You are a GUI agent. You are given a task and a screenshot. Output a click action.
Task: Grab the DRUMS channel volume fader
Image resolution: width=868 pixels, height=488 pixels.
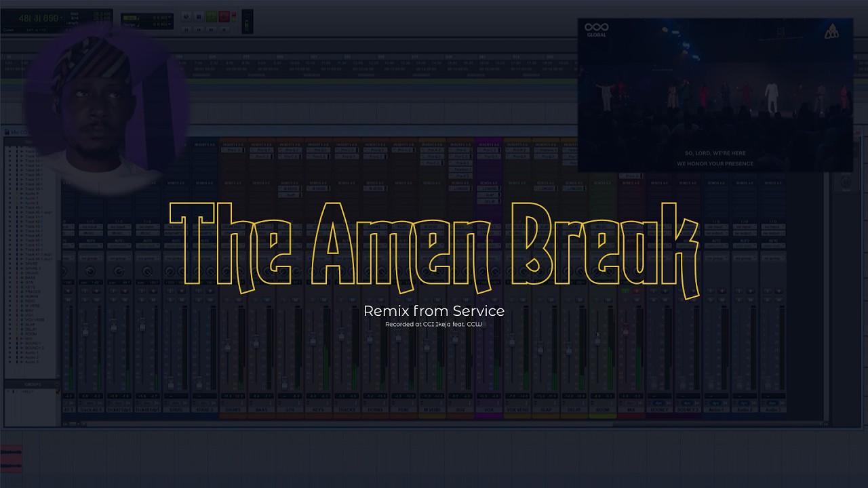227,346
